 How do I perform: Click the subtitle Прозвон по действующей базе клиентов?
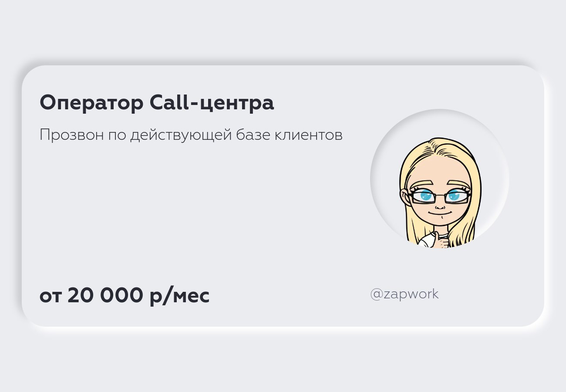(191, 135)
